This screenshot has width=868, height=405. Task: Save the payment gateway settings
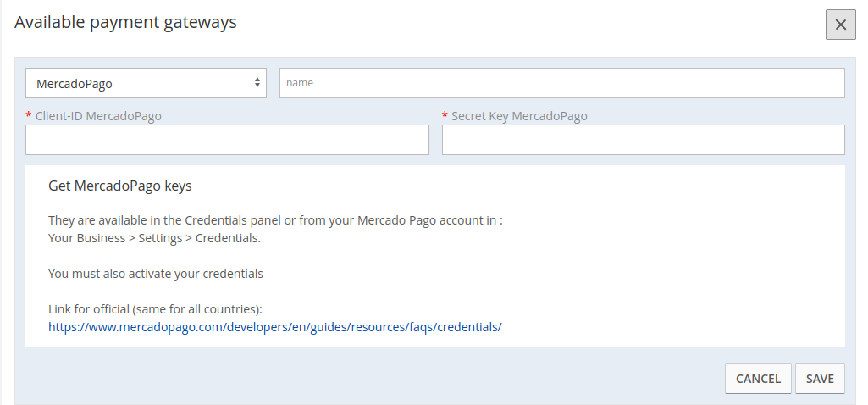click(820, 379)
